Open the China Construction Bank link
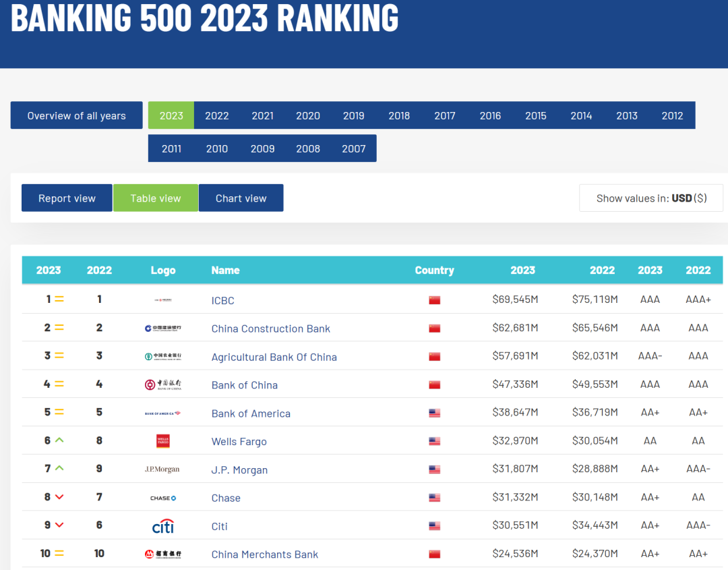 pyautogui.click(x=271, y=329)
